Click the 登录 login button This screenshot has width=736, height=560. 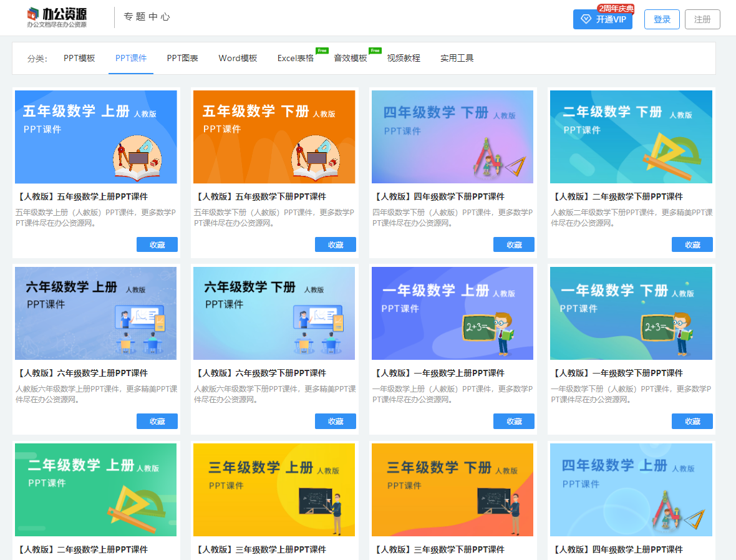tap(661, 19)
